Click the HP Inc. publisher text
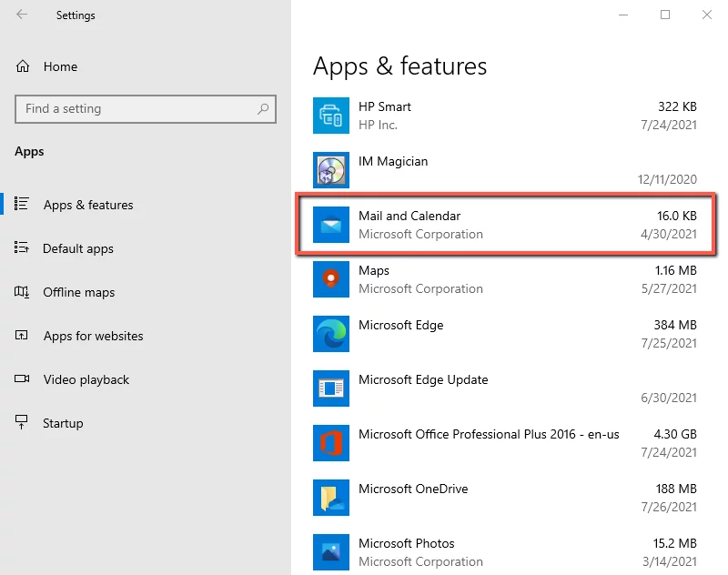The width and height of the screenshot is (728, 575). pyautogui.click(x=378, y=125)
